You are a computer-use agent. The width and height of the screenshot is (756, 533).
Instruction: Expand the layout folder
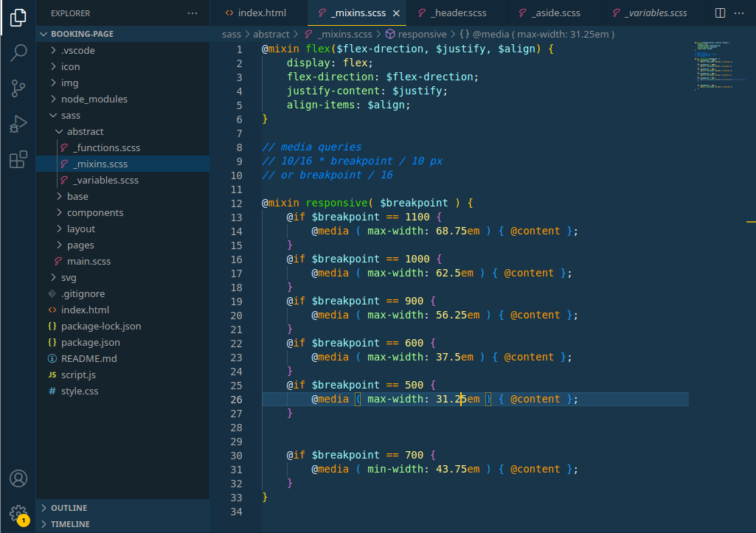coord(123,229)
